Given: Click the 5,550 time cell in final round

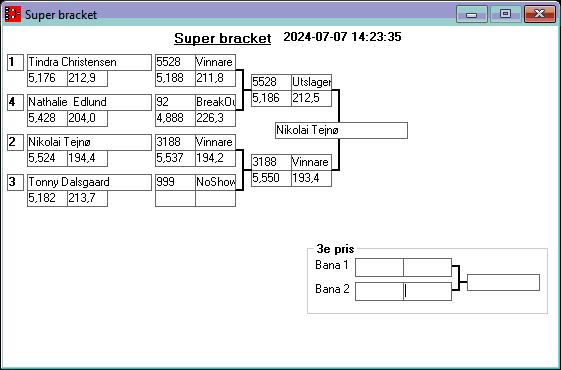Looking at the screenshot, I should tap(271, 178).
